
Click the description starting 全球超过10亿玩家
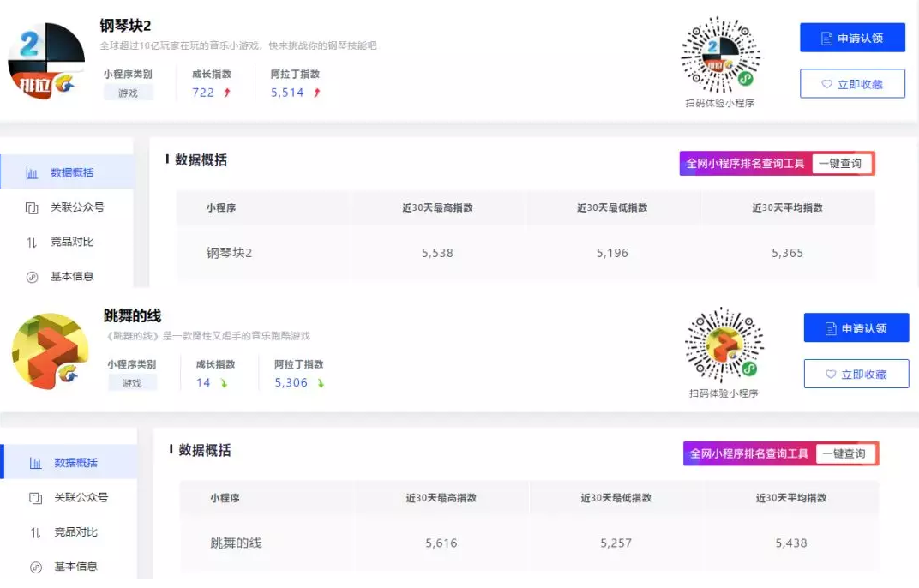(x=238, y=45)
